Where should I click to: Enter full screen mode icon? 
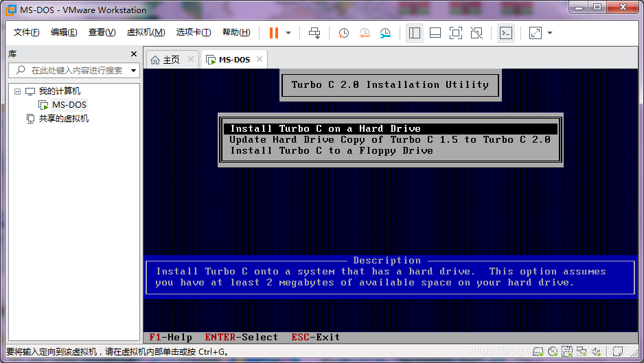point(455,33)
